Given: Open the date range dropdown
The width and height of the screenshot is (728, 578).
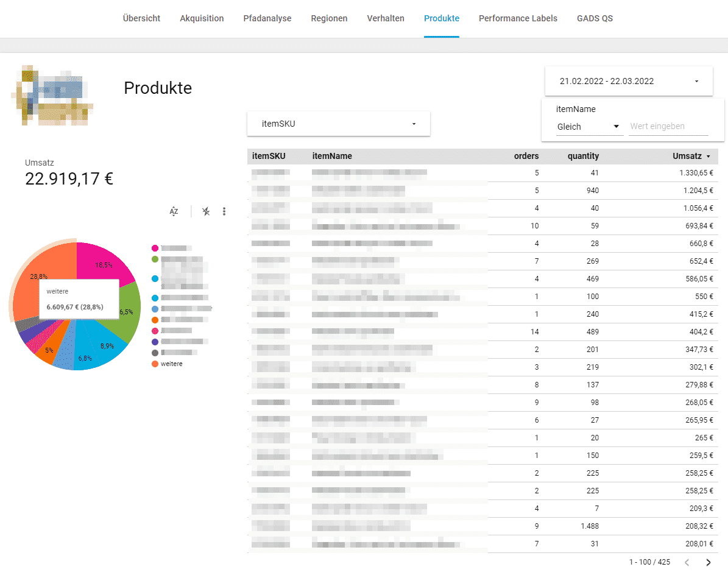Looking at the screenshot, I should (629, 81).
